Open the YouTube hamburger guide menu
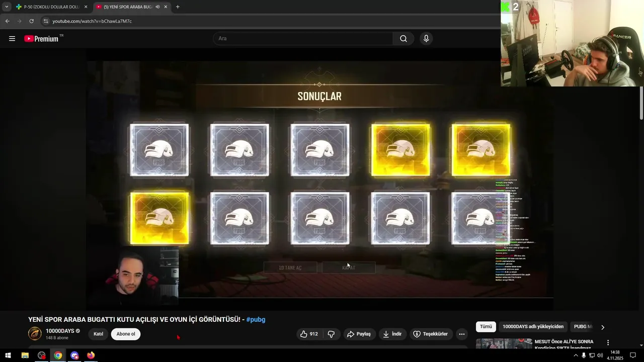The image size is (644, 362). coord(12,39)
